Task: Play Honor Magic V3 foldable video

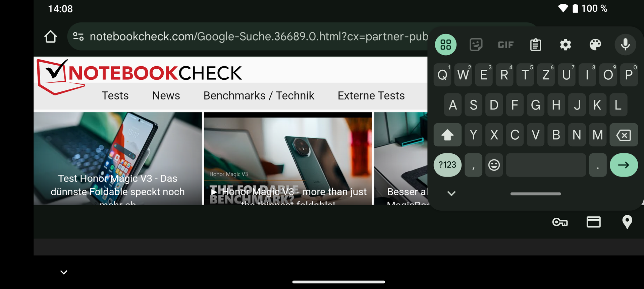Action: tap(288, 159)
